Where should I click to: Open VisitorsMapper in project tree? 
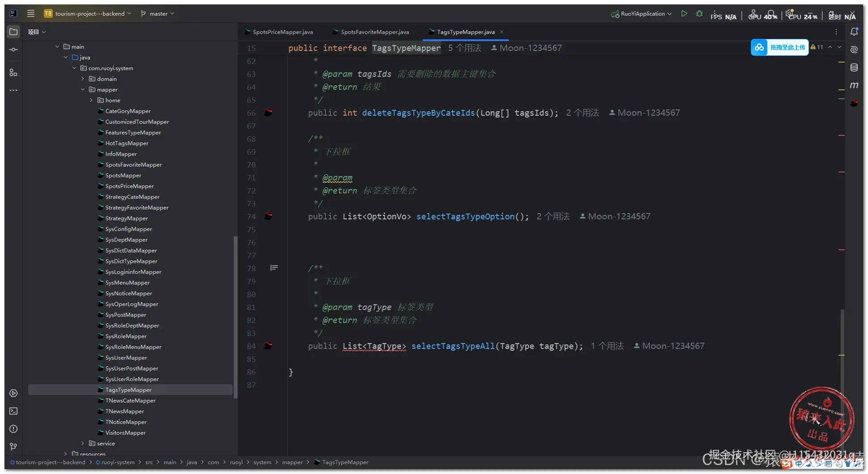point(125,432)
